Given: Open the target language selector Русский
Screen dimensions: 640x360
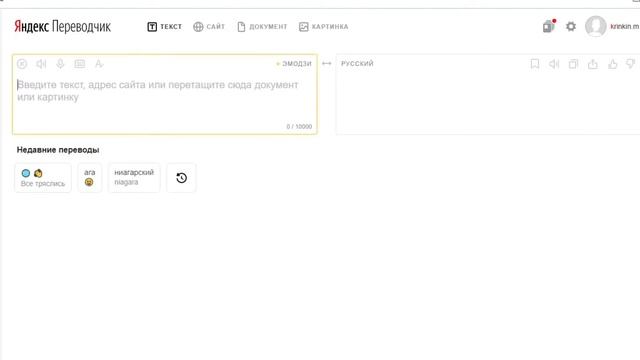Looking at the screenshot, I should [x=357, y=63].
